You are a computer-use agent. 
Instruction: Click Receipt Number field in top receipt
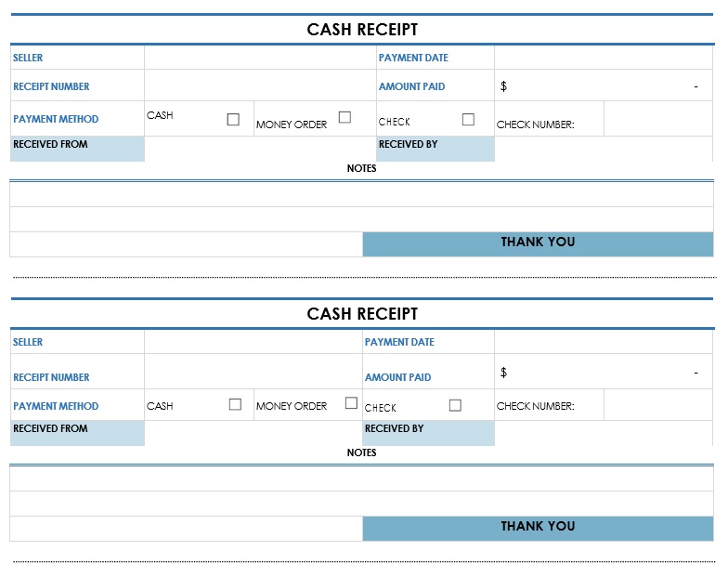tap(259, 86)
